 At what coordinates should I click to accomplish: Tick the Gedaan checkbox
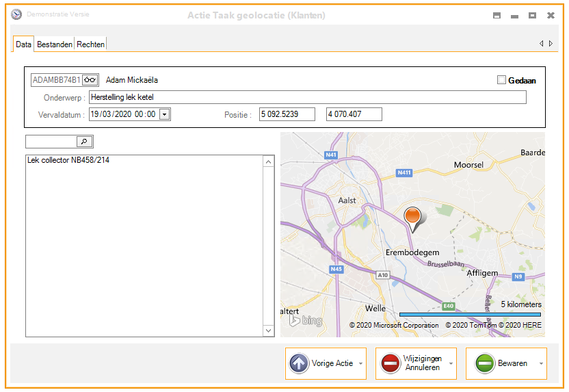pyautogui.click(x=502, y=80)
